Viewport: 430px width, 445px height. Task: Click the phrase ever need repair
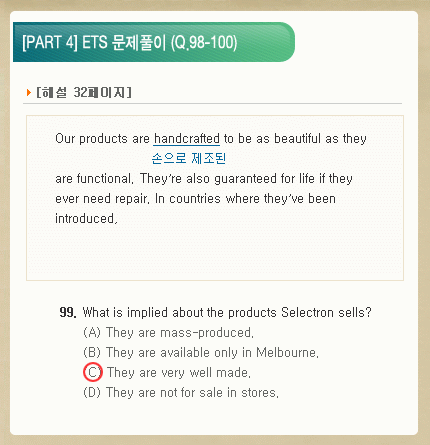[101, 199]
